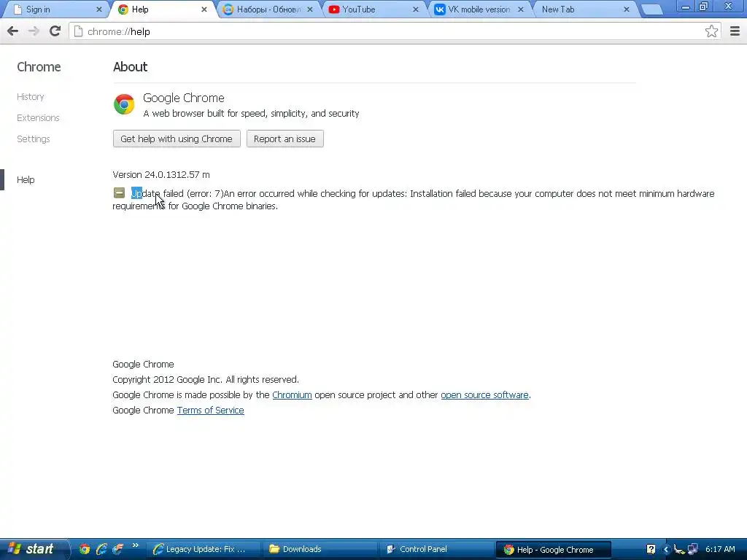Screen dimensions: 747x560
Task: Open History in the Chrome sidebar
Action: click(x=31, y=97)
